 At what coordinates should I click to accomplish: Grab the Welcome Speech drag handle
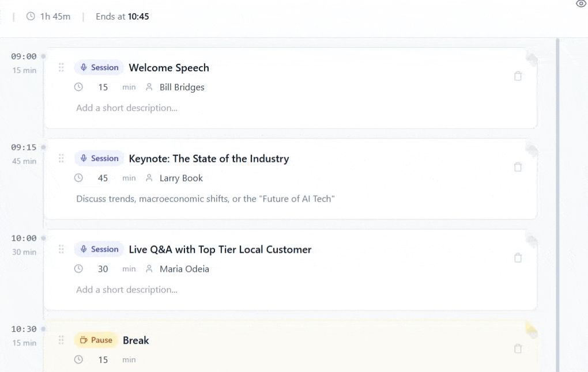pos(61,68)
